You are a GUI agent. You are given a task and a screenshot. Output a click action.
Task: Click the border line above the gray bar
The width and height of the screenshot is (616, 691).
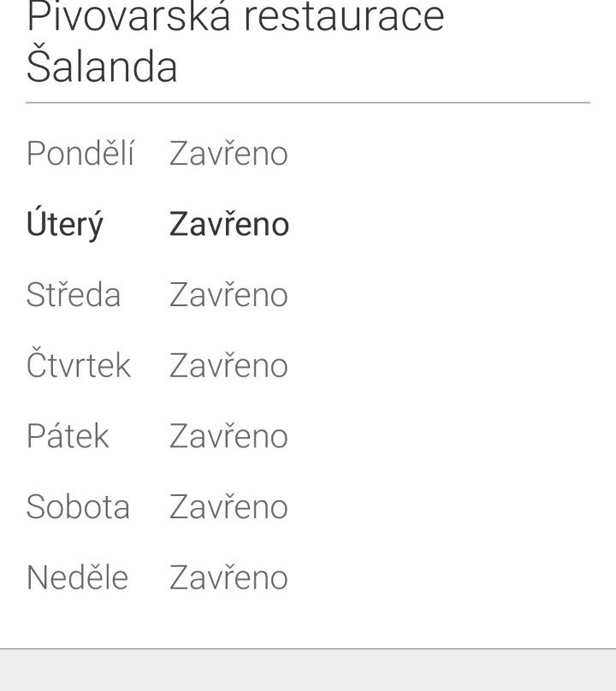308,649
